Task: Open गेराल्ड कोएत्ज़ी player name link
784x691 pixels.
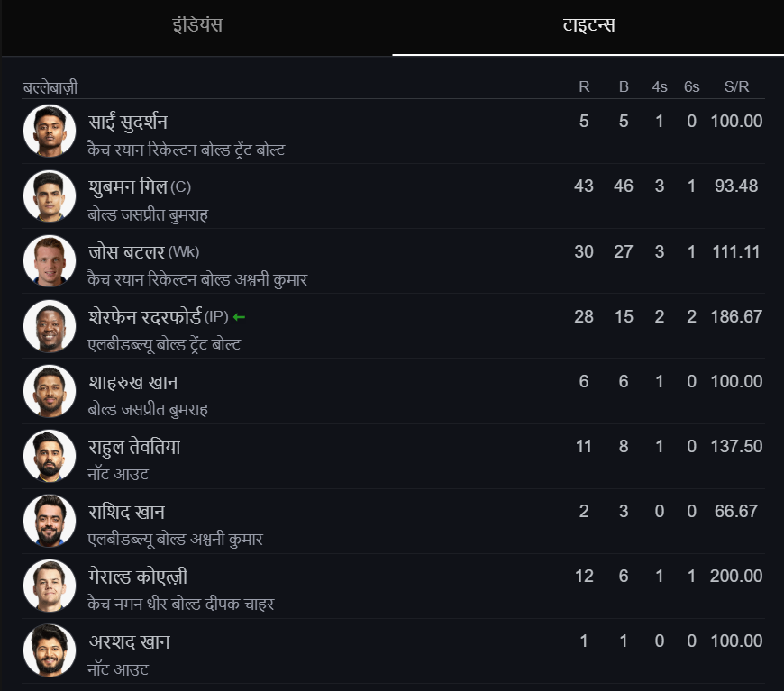Action: click(138, 576)
